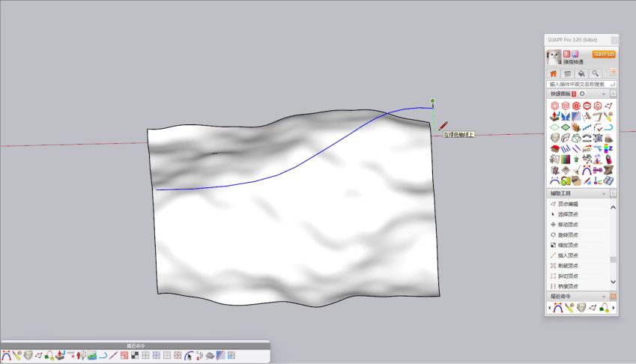This screenshot has height=364, width=636.
Task: Open SUAPP magnifier search tab
Action: (x=595, y=73)
